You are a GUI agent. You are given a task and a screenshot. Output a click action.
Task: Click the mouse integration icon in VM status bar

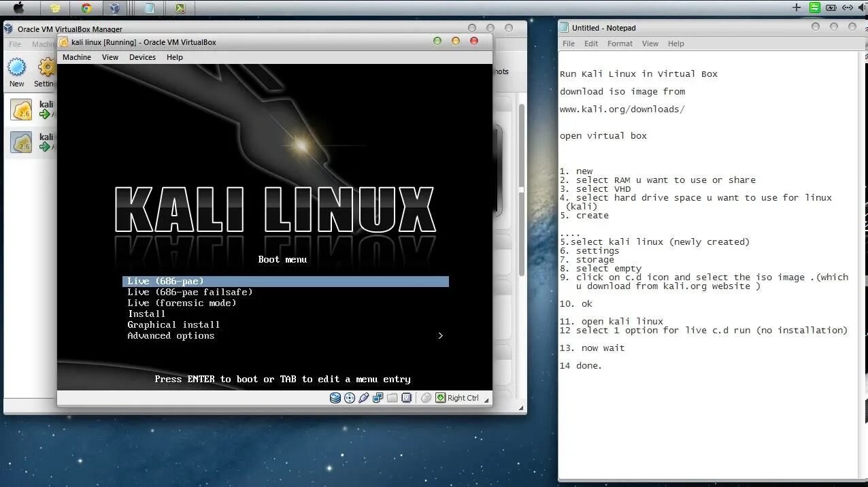426,398
